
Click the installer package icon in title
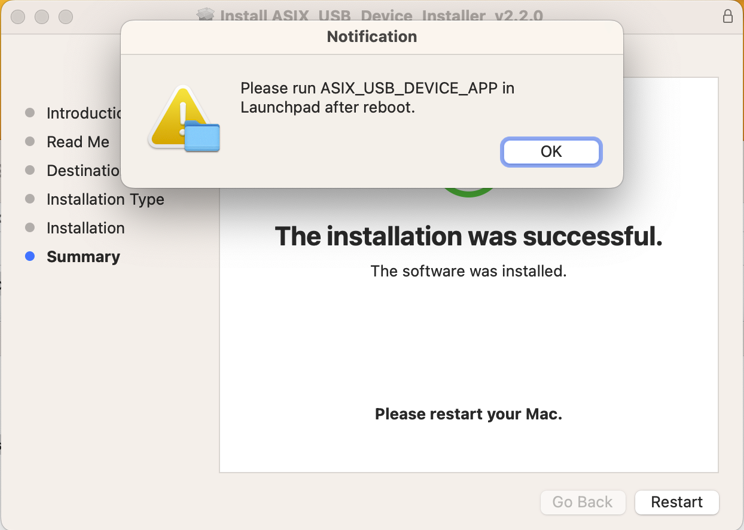(x=205, y=15)
